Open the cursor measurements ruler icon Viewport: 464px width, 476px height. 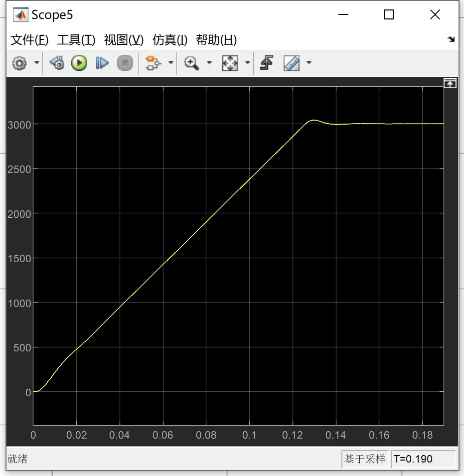292,63
